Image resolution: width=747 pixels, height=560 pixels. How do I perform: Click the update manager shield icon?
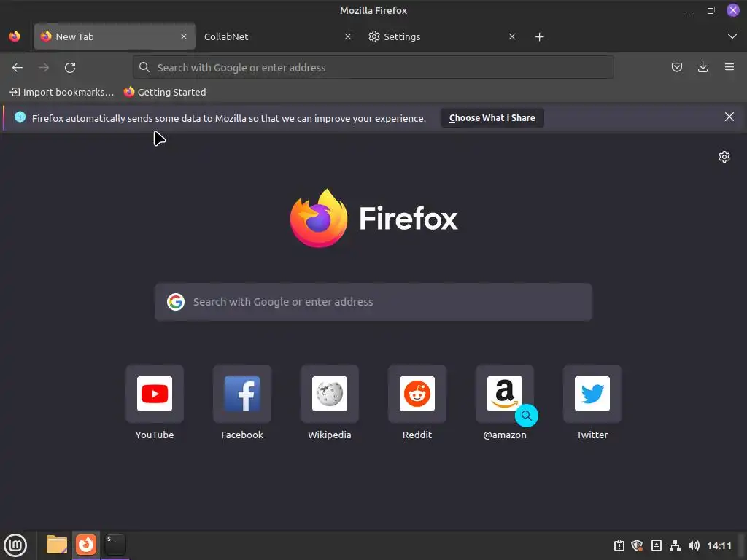pos(638,545)
